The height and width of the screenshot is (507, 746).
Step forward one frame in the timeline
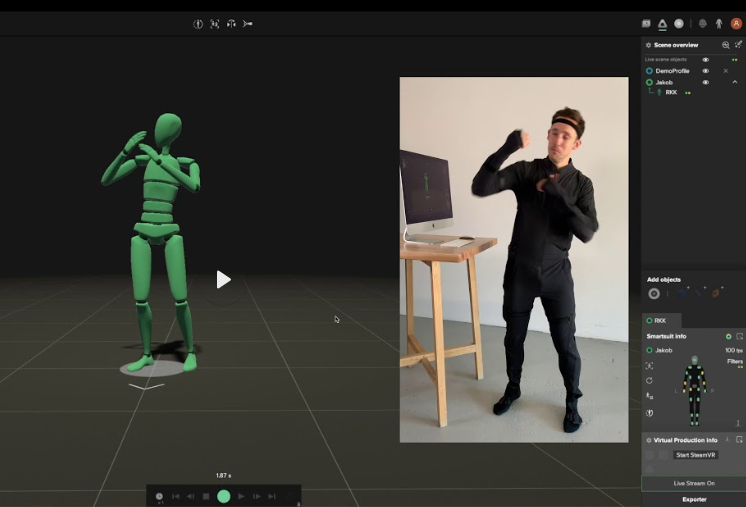pyautogui.click(x=256, y=497)
